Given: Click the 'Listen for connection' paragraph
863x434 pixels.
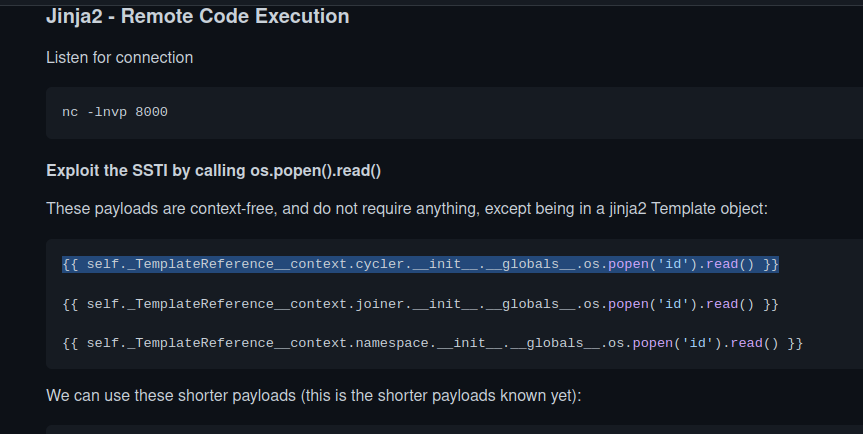Looking at the screenshot, I should click(x=119, y=58).
